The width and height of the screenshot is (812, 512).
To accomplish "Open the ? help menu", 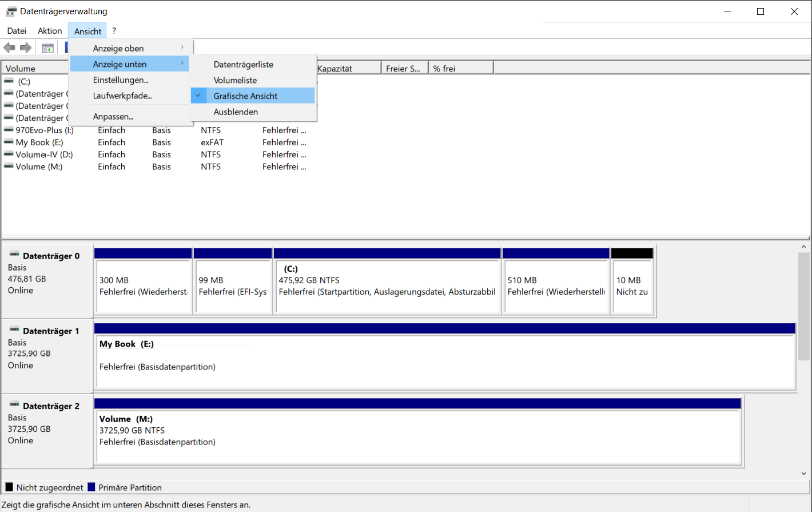I will click(x=114, y=31).
